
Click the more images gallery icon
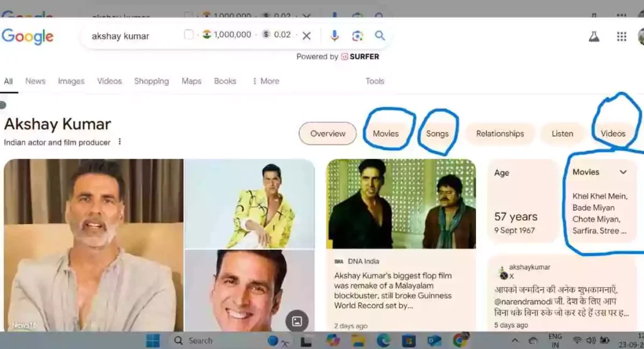[x=297, y=321]
